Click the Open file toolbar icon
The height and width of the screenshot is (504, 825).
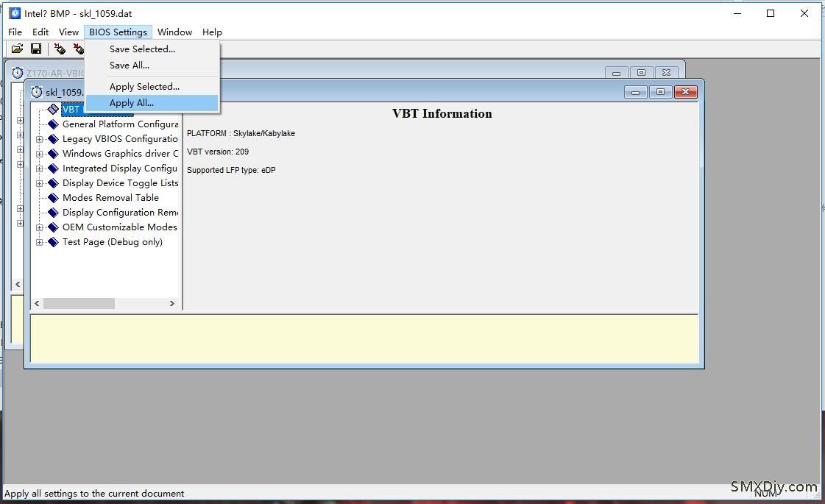coord(18,49)
